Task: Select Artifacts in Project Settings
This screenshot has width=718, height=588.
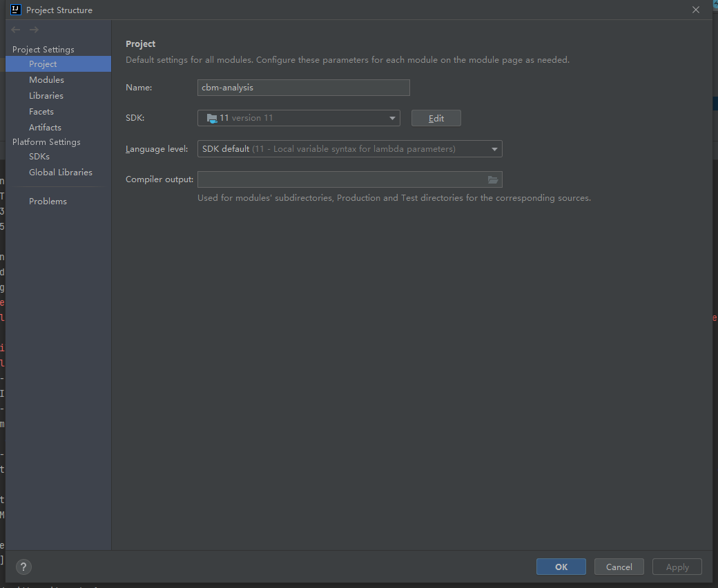Action: [x=45, y=127]
